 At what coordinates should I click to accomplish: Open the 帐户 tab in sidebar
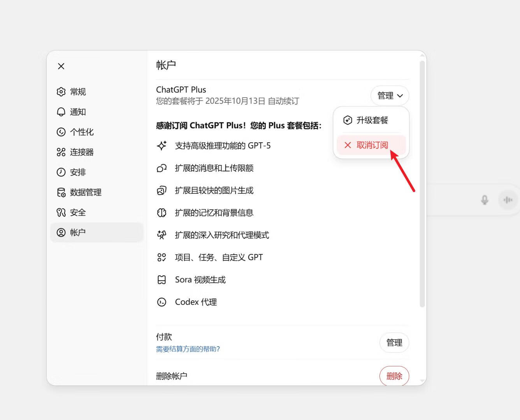[x=97, y=233]
